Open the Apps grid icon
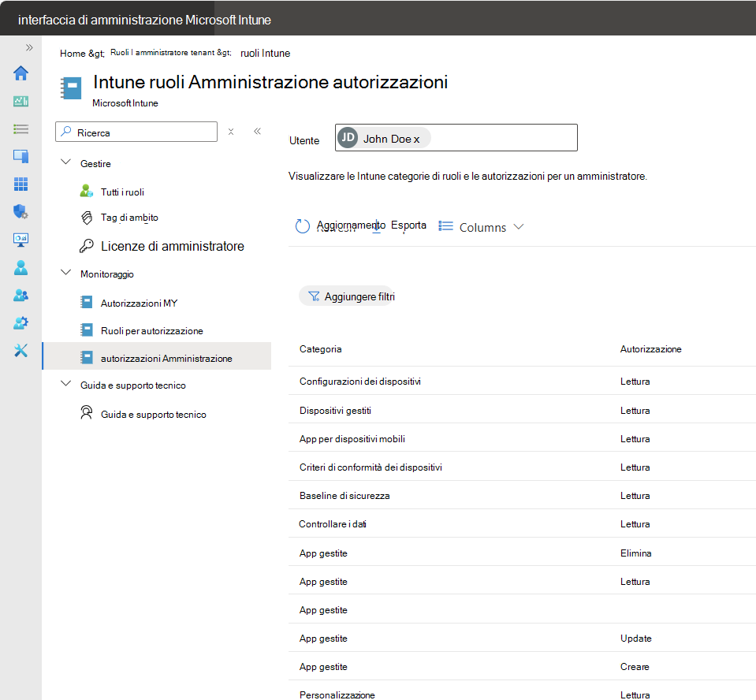 click(20, 184)
